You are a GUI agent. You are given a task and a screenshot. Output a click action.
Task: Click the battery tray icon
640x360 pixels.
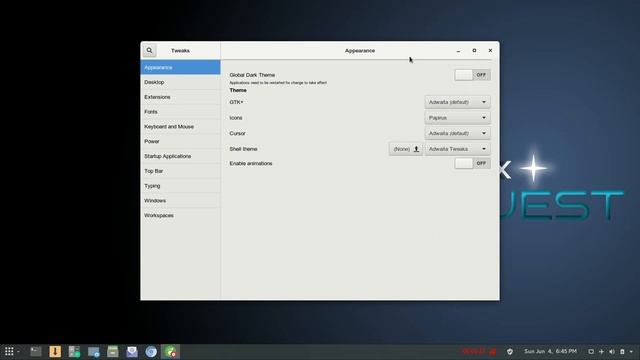tap(622, 351)
